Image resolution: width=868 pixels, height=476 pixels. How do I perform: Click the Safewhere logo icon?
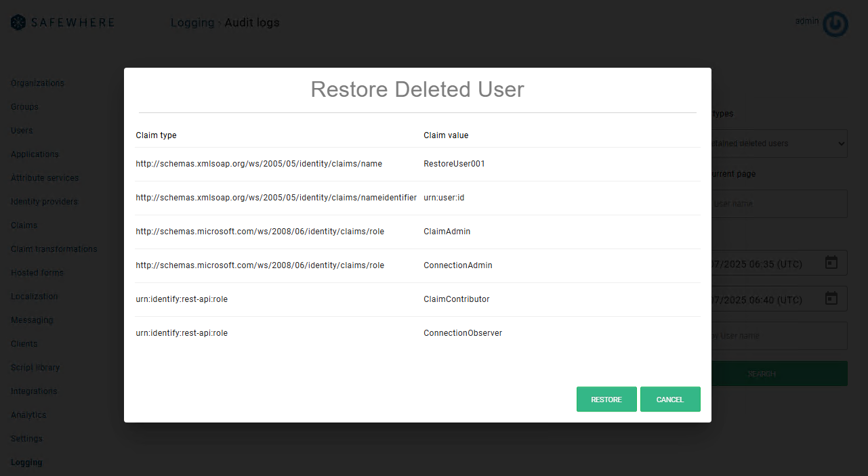pyautogui.click(x=18, y=22)
